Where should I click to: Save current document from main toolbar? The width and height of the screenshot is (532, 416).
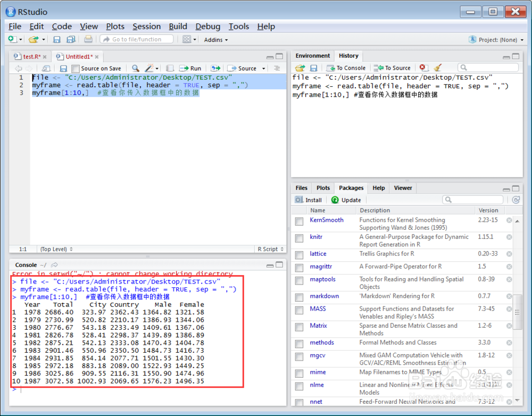57,40
